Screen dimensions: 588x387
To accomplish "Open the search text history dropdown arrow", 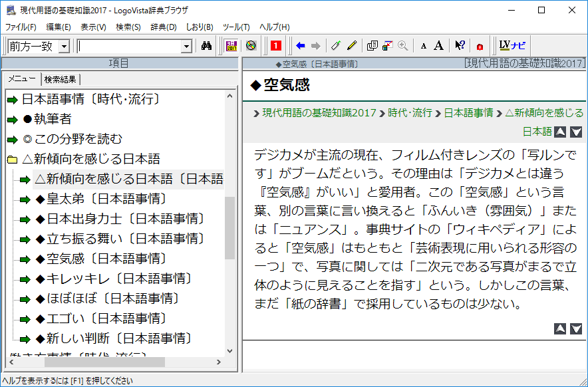I will tap(186, 46).
